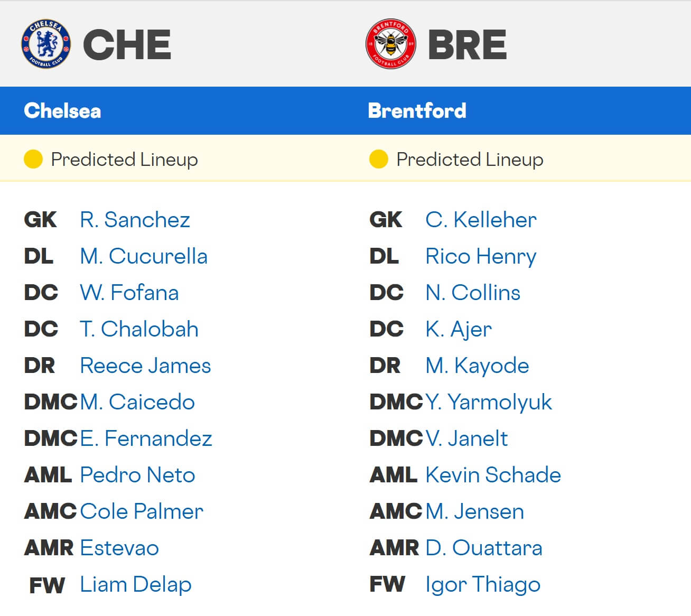Image resolution: width=691 pixels, height=616 pixels.
Task: Click Brentford's Predicted Lineup label
Action: (469, 159)
